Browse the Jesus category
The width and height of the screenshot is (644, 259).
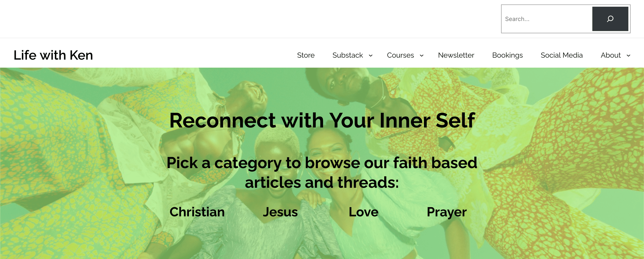coord(280,212)
